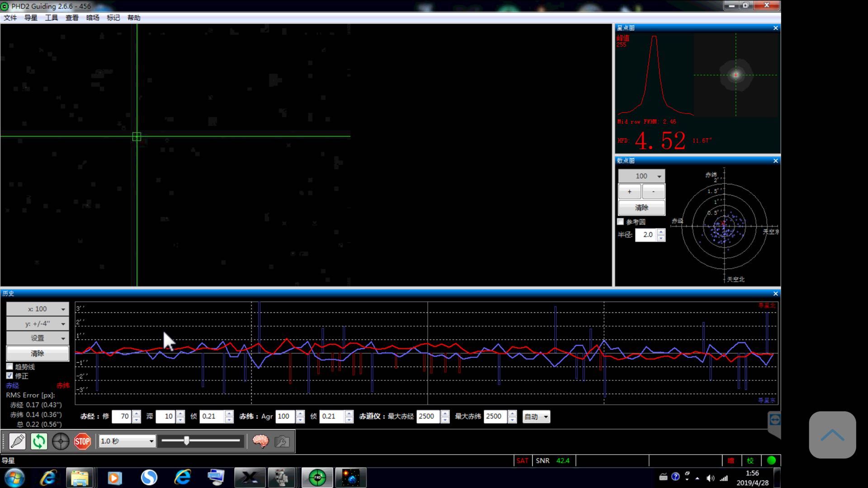868x488 pixels.
Task: Click the 赤纬 Dec color label
Action: 63,385
